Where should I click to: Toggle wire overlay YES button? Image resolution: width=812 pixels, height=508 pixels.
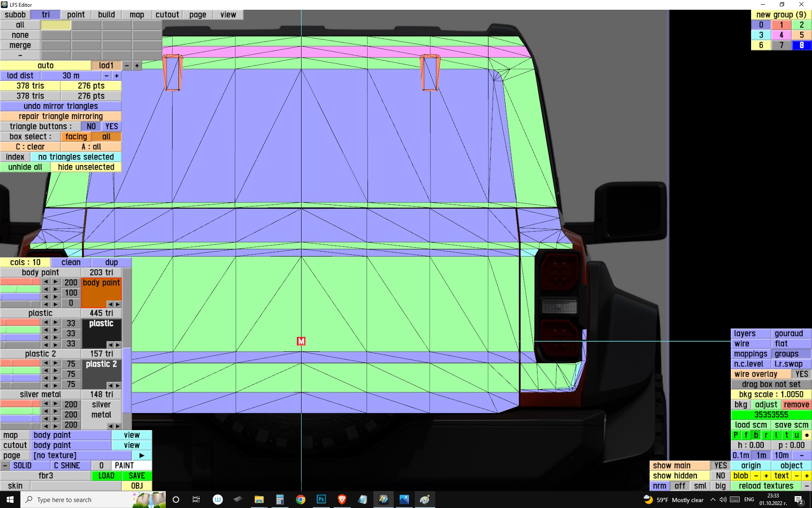click(801, 374)
